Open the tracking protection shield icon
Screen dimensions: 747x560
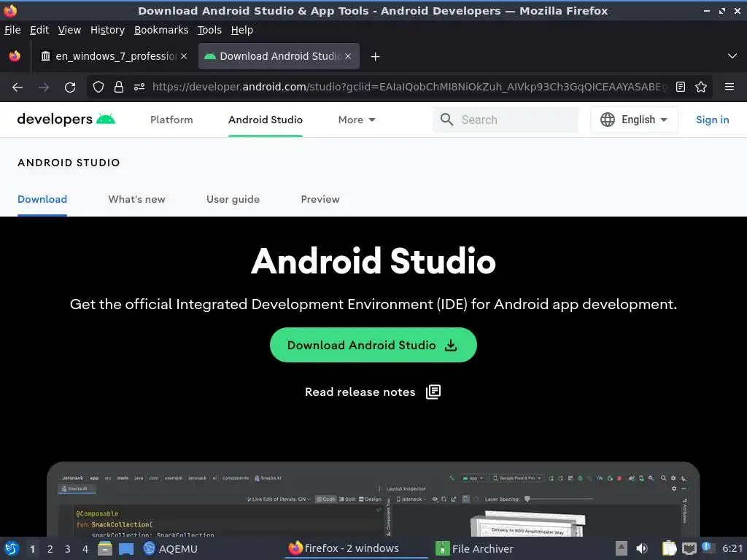tap(98, 87)
